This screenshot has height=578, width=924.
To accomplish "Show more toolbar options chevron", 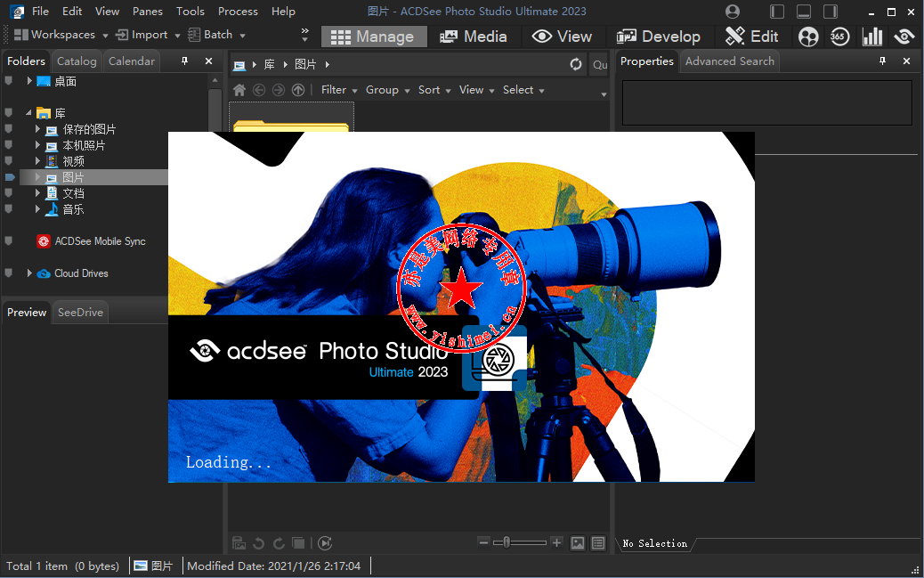I will 304,35.
